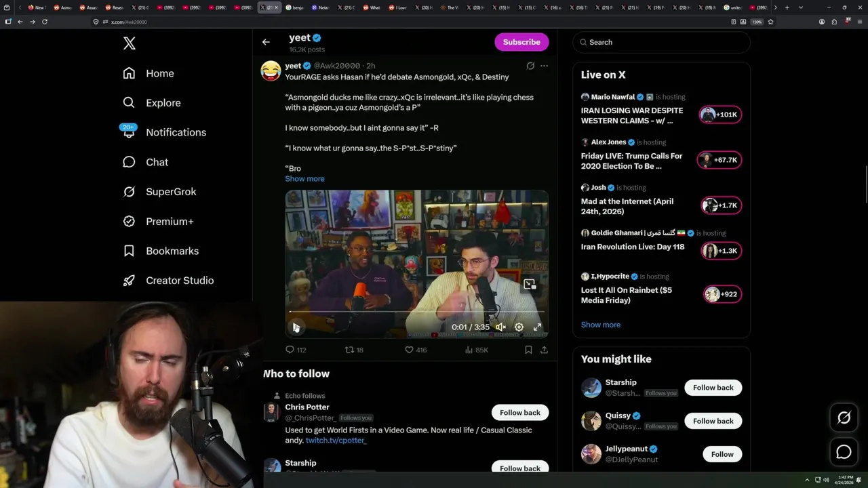Screen dimensions: 868x488
Task: Open a new browser tab
Action: (787, 7)
